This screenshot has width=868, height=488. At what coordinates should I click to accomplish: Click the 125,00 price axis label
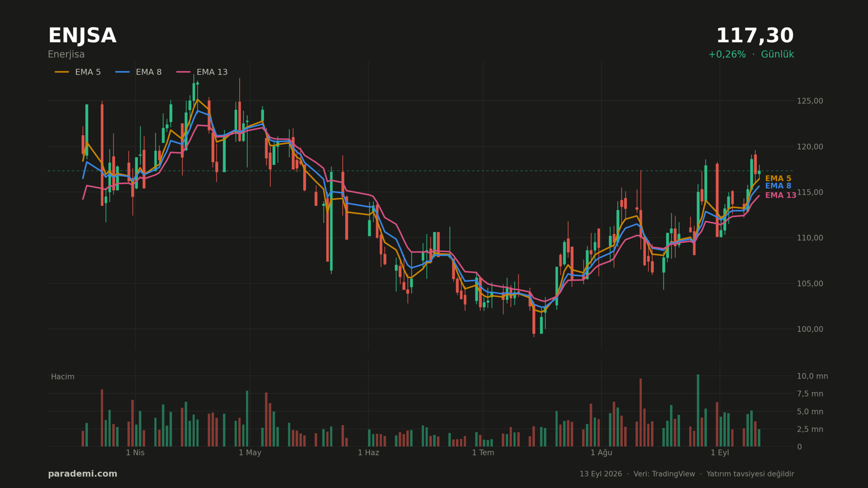click(x=810, y=101)
